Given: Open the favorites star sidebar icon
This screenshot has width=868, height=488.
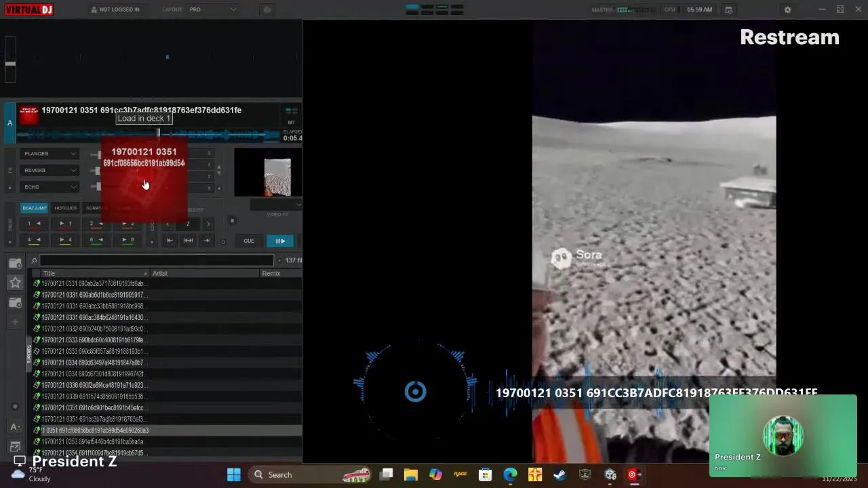Looking at the screenshot, I should pos(15,282).
